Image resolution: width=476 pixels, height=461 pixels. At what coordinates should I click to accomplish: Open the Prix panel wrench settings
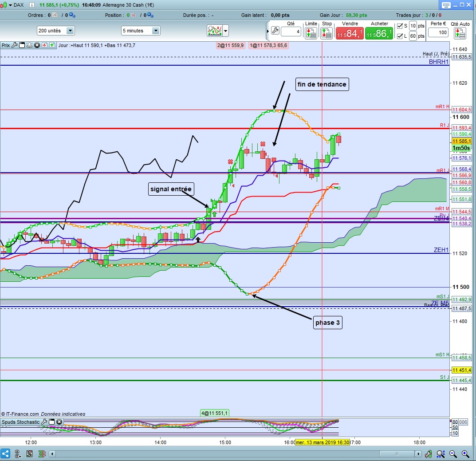click(x=14, y=45)
